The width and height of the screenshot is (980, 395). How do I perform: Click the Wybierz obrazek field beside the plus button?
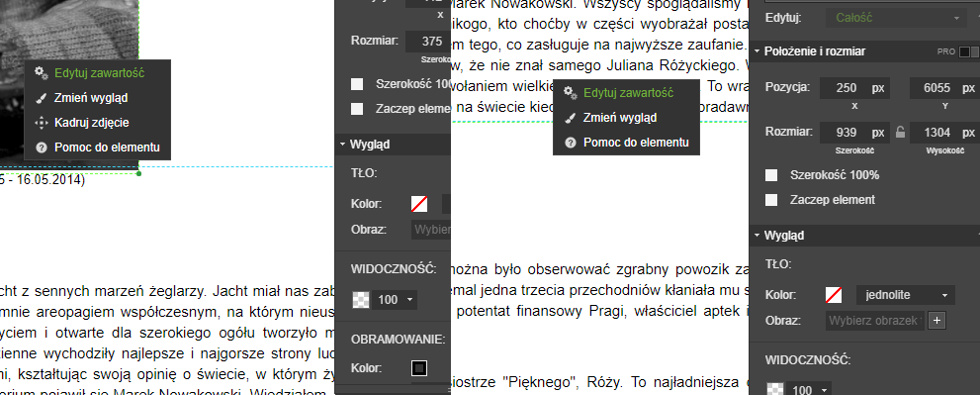875,321
